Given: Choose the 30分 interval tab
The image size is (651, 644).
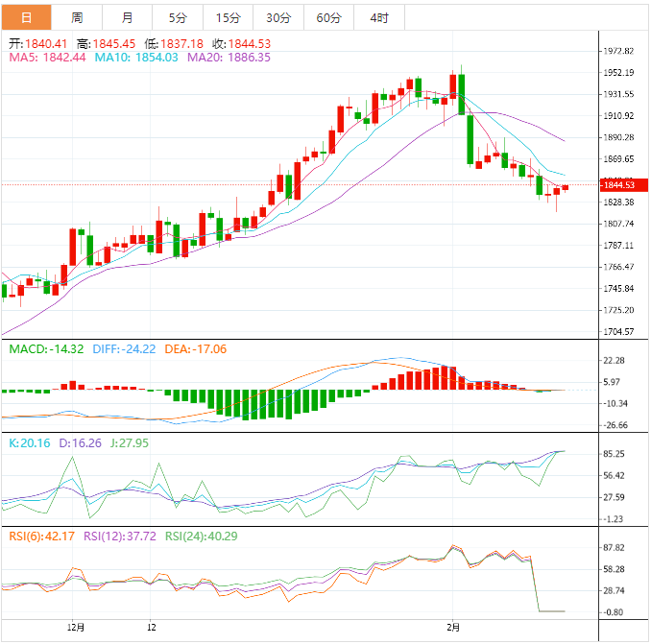Looking at the screenshot, I should [278, 17].
